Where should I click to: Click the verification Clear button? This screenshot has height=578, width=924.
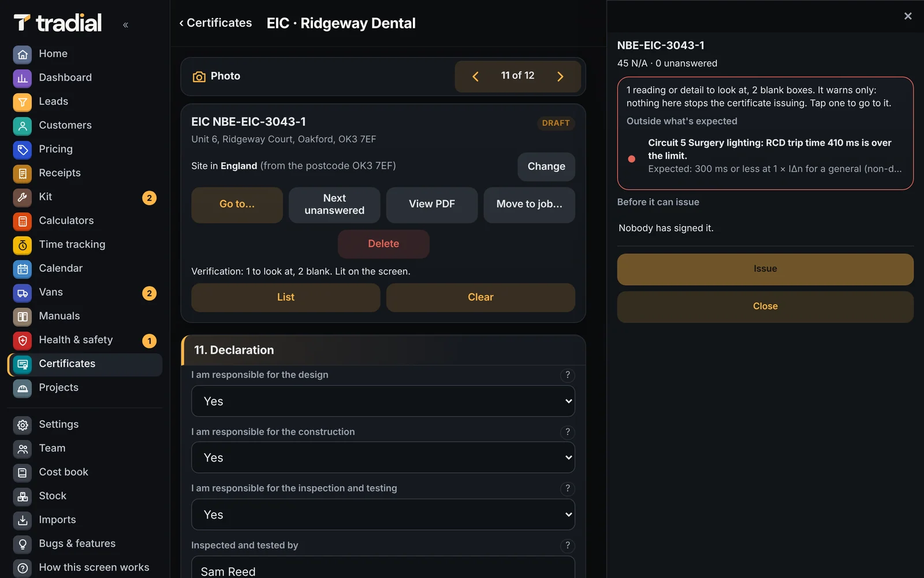[480, 298]
